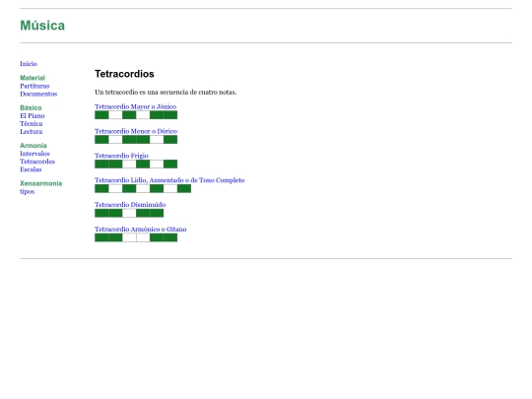Click the Disminuido interval diagram
532x399 pixels.
pyautogui.click(x=129, y=213)
